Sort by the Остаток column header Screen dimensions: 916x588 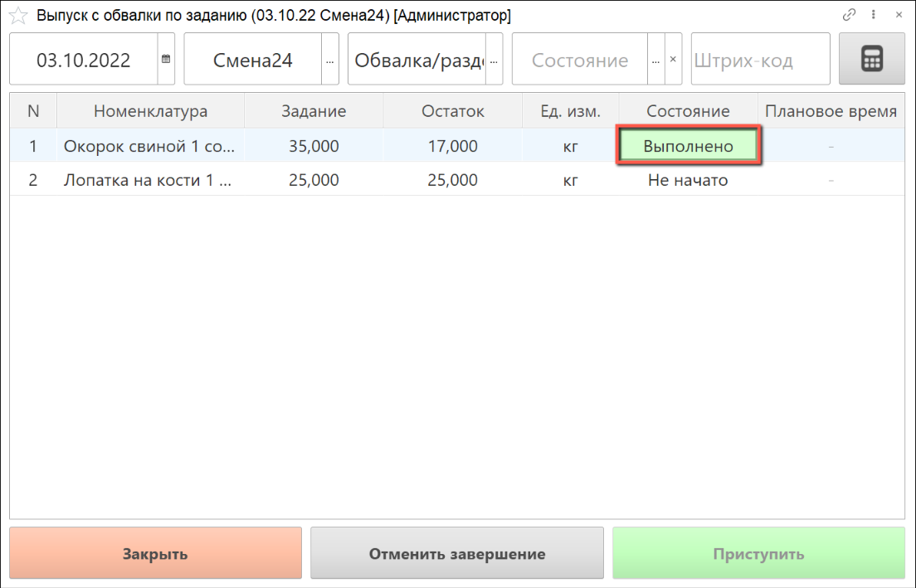pyautogui.click(x=452, y=111)
